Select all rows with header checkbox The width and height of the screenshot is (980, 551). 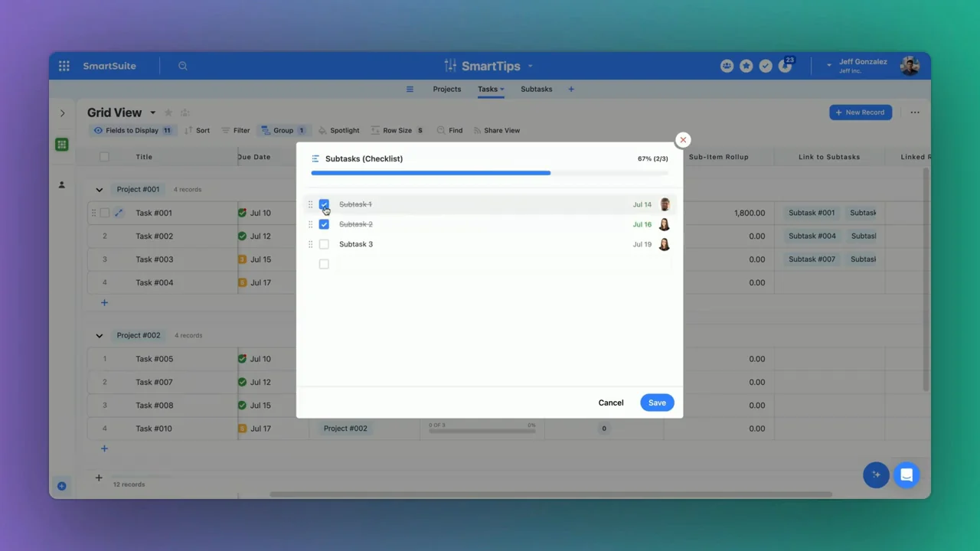coord(105,157)
